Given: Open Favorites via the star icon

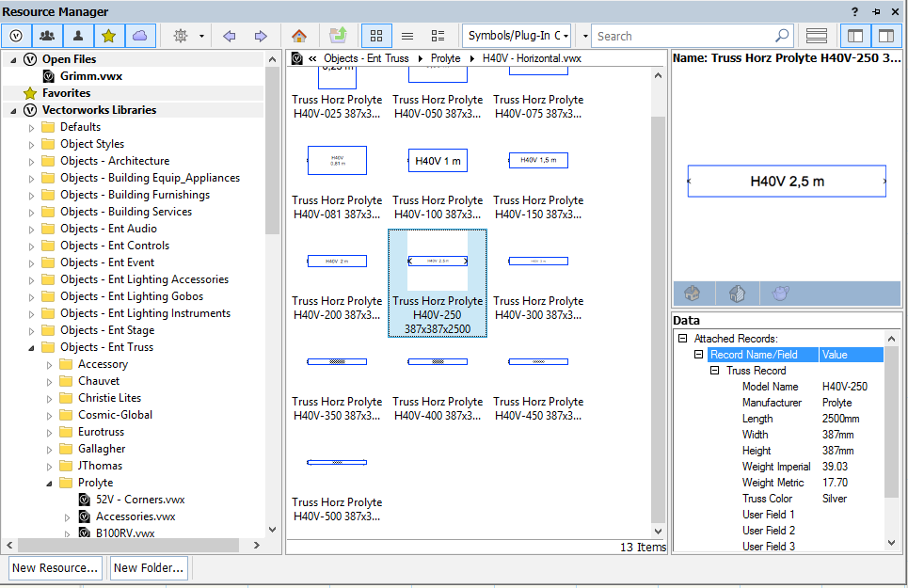Looking at the screenshot, I should (109, 35).
